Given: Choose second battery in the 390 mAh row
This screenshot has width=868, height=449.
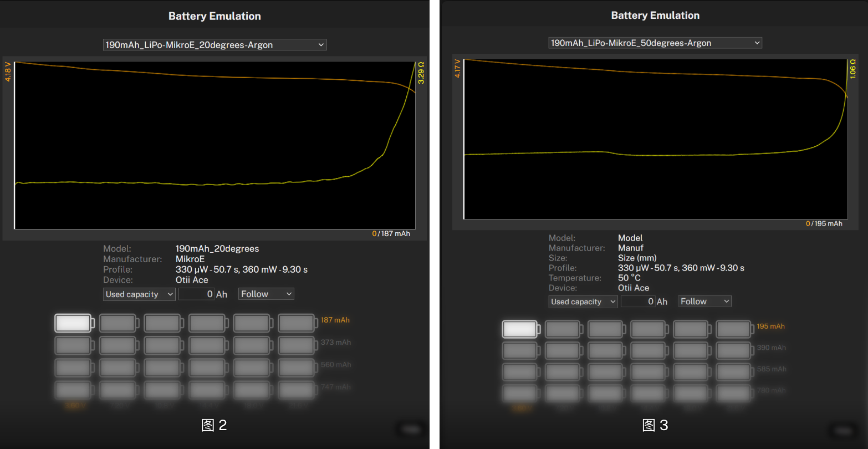Looking at the screenshot, I should (x=564, y=350).
